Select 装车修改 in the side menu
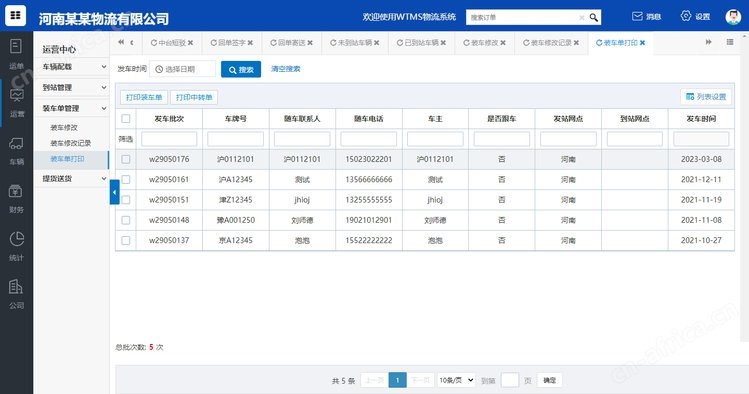Screen dimensions: 749x394 click(64, 128)
